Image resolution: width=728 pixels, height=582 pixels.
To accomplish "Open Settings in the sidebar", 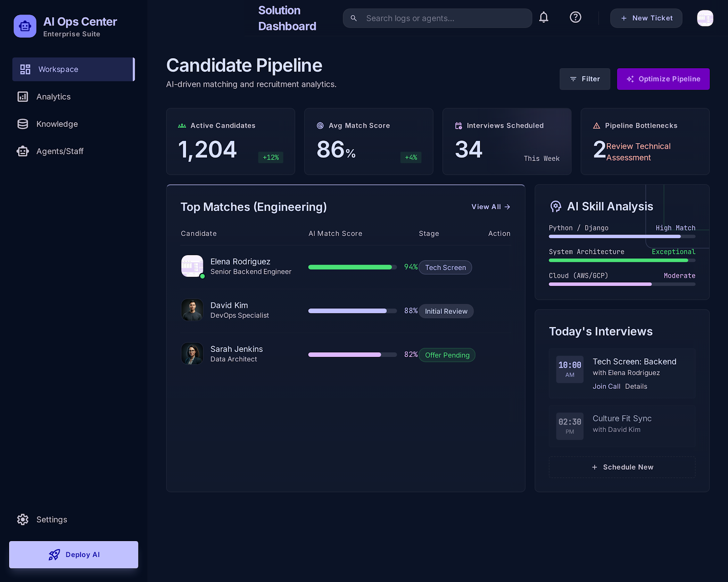I will click(x=74, y=519).
